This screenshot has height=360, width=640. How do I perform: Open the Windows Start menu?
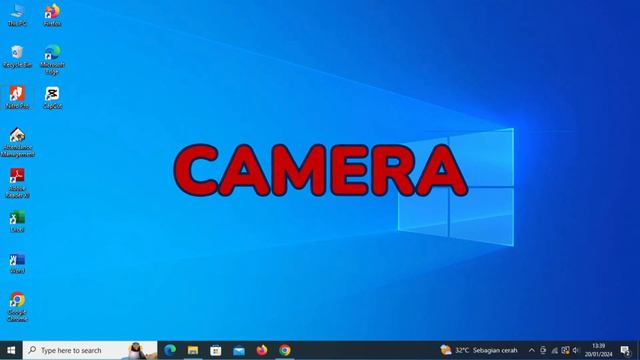[11, 350]
